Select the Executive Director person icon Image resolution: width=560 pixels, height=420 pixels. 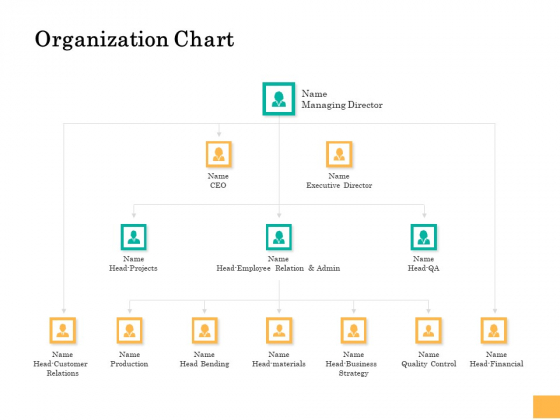[x=339, y=154]
